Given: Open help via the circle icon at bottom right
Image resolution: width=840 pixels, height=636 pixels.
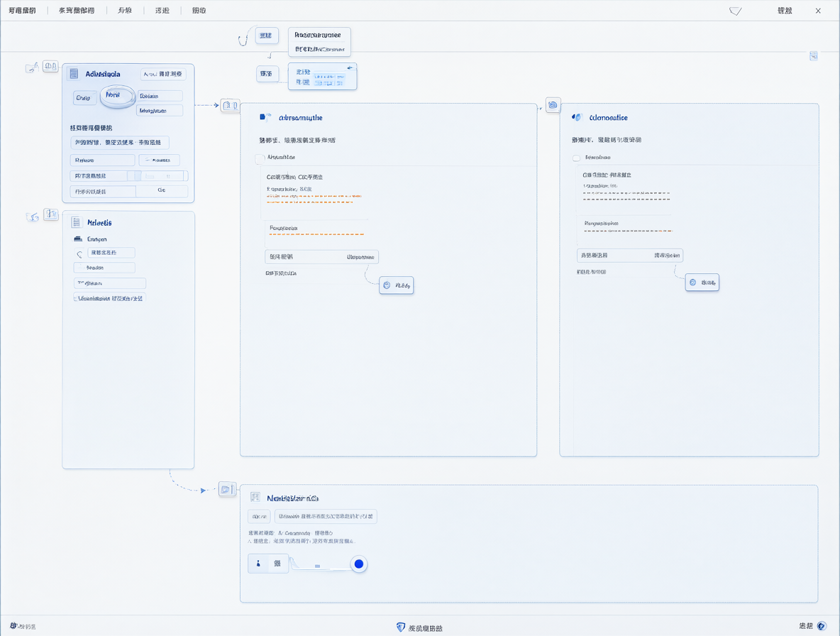Looking at the screenshot, I should pyautogui.click(x=822, y=626).
